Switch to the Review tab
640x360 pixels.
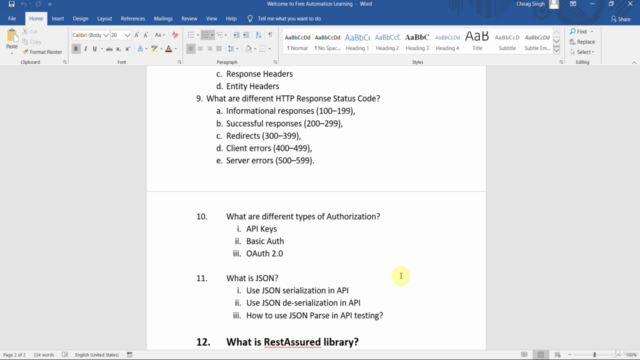[189, 19]
